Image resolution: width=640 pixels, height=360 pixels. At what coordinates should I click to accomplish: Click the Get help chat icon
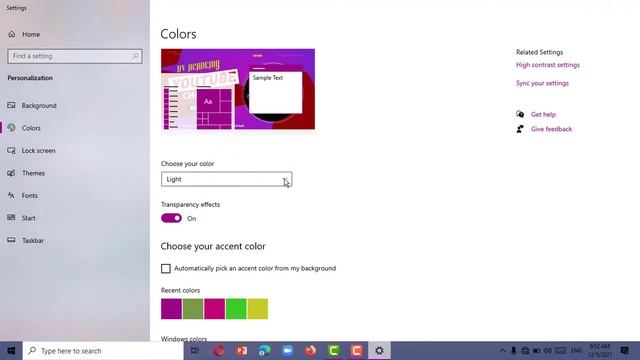tap(520, 114)
